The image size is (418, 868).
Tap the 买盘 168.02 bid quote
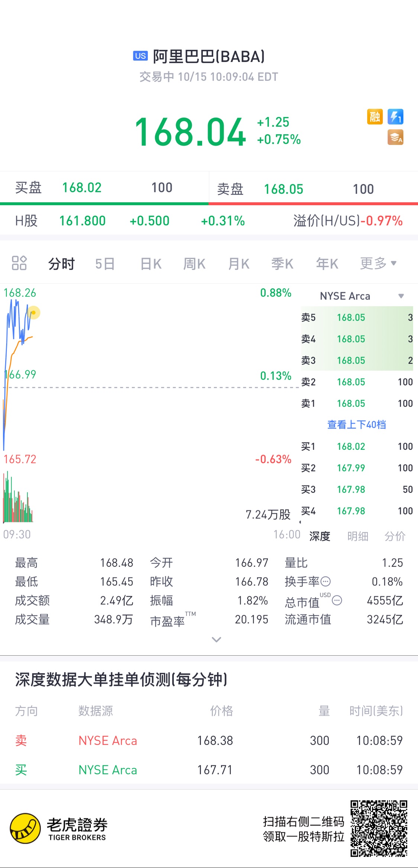[x=104, y=188]
